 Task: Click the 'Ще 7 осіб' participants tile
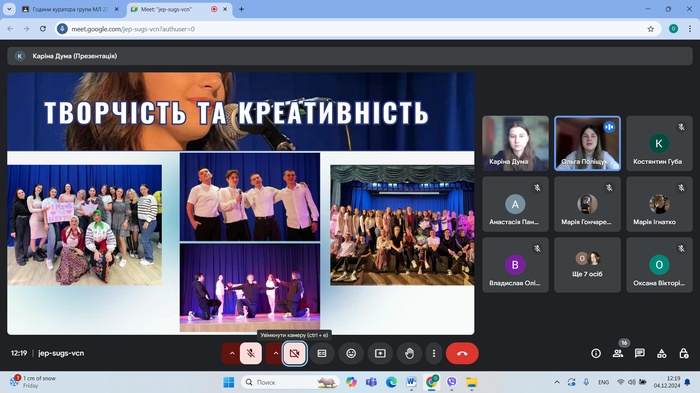click(587, 265)
